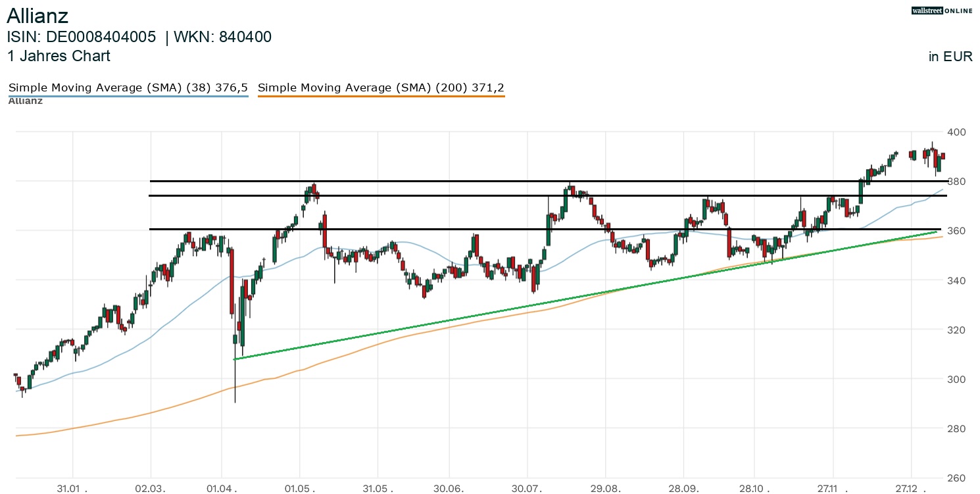Click the 320 price axis label
This screenshot has width=980, height=494.
[x=956, y=330]
